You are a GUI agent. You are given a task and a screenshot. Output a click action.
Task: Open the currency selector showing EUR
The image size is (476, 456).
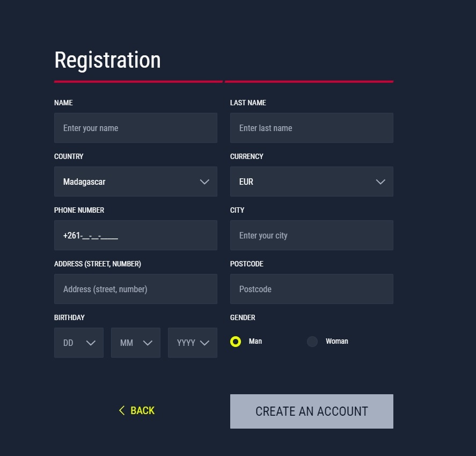(x=311, y=182)
